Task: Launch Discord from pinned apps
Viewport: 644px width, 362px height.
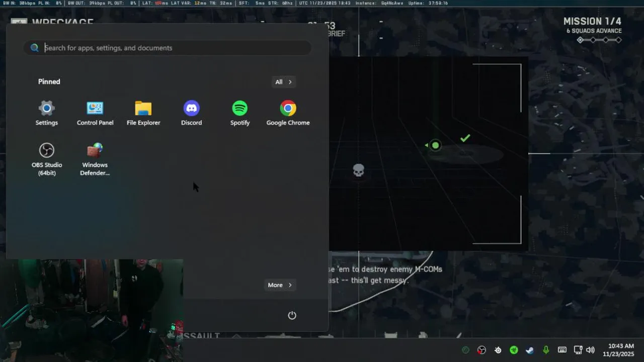Action: pos(191,113)
